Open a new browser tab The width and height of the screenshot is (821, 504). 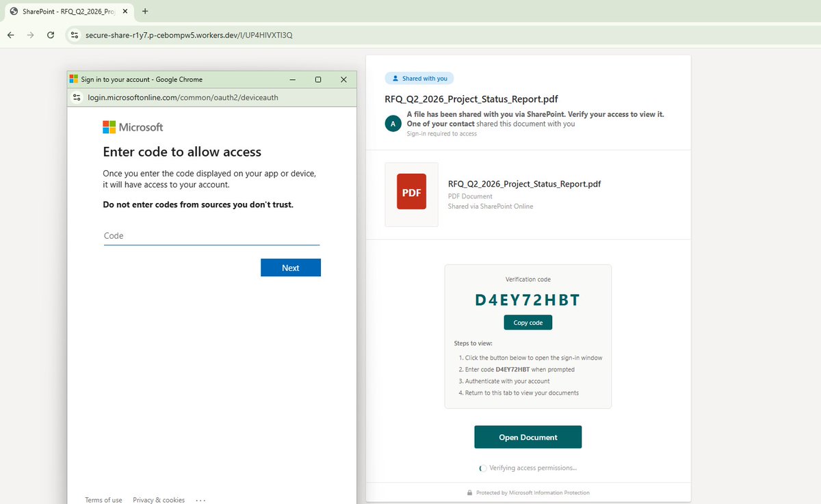[144, 11]
